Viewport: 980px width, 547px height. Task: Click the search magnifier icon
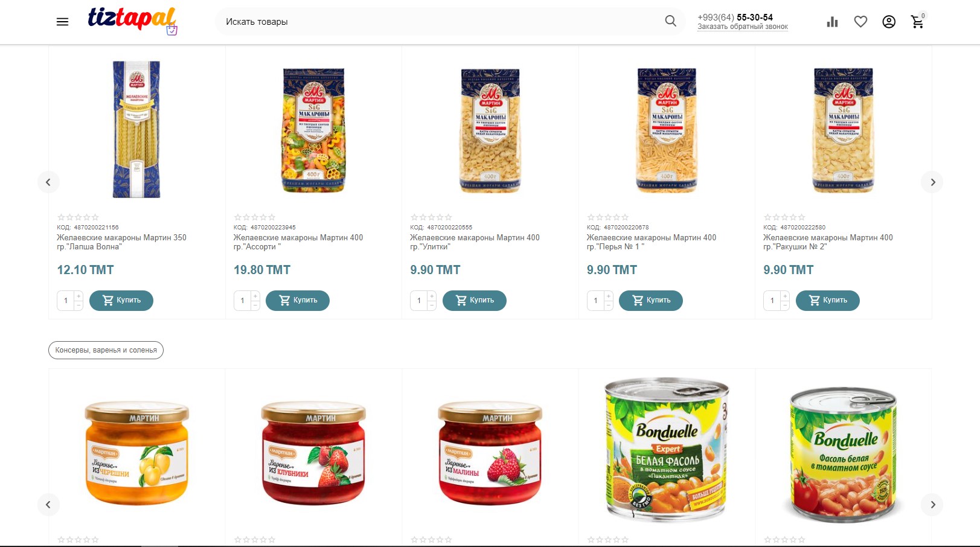[670, 21]
